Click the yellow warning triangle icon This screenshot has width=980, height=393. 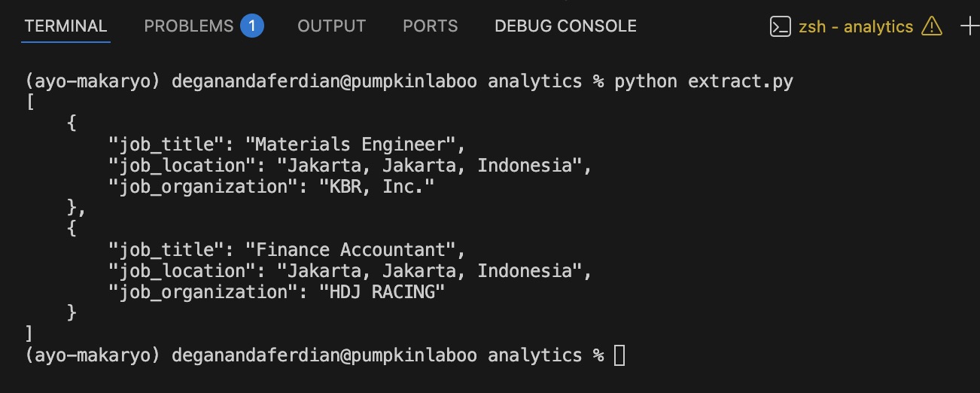tap(931, 26)
